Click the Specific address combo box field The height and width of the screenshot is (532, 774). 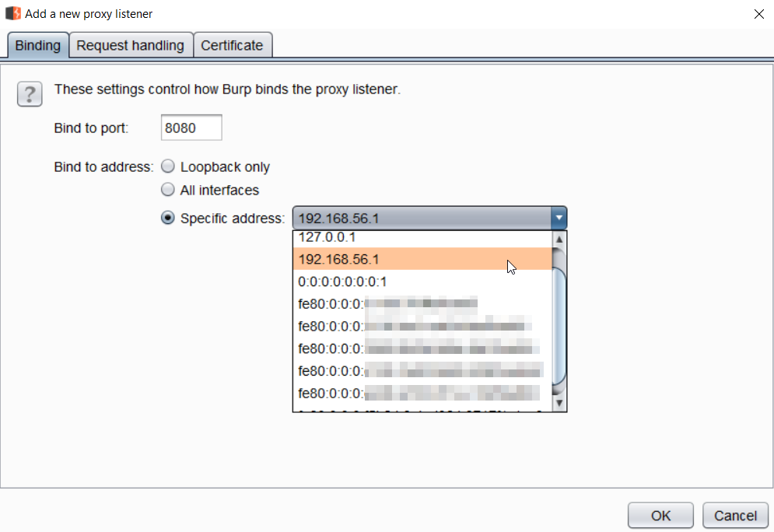[429, 218]
